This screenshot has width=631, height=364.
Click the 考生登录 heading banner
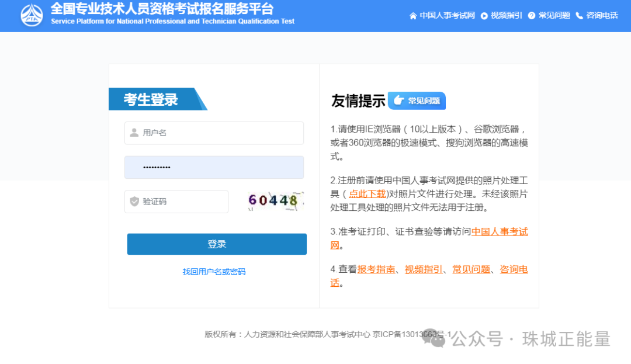(x=158, y=99)
